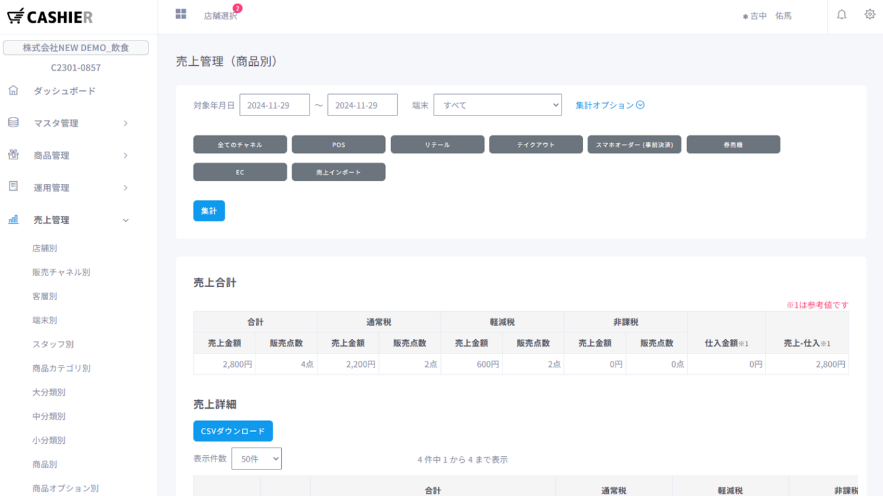Toggle the テイクアウト channel filter

[535, 145]
